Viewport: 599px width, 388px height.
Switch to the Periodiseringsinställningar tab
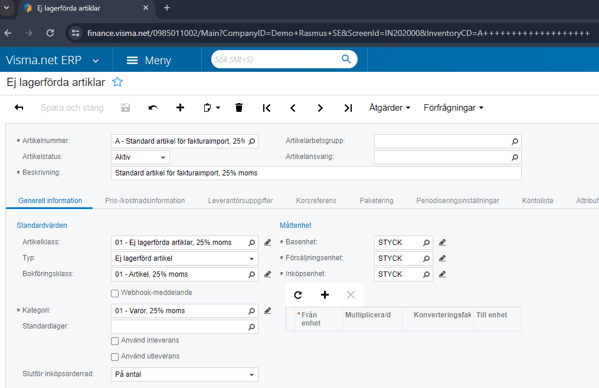[x=458, y=200]
